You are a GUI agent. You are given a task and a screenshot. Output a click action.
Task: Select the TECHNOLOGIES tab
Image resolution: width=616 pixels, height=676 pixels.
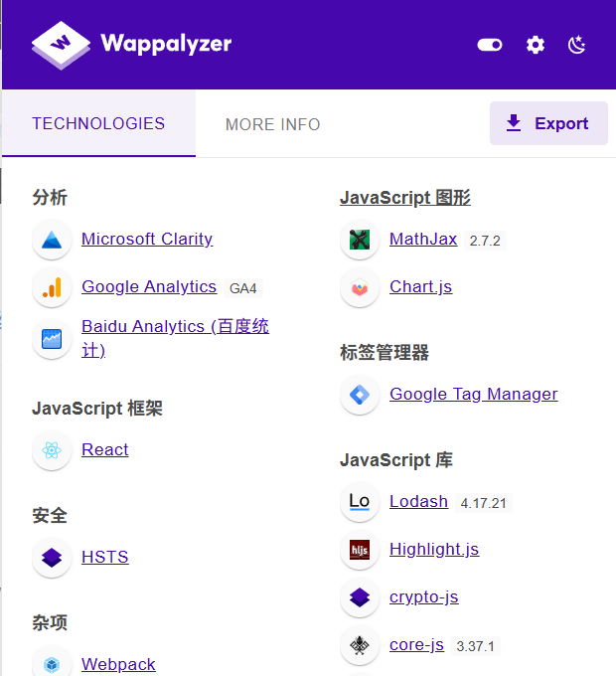[x=98, y=123]
